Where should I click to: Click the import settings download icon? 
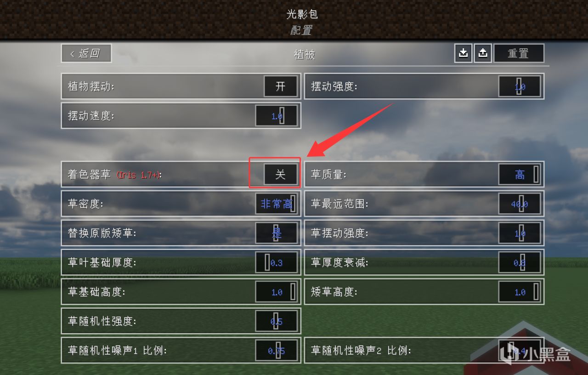point(464,53)
